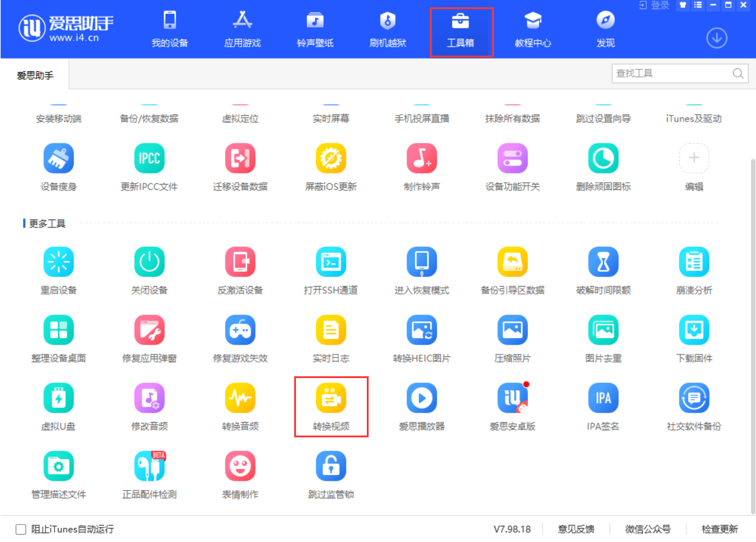Open 转换HEIC图片 tool
The height and width of the screenshot is (542, 756).
[x=422, y=330]
